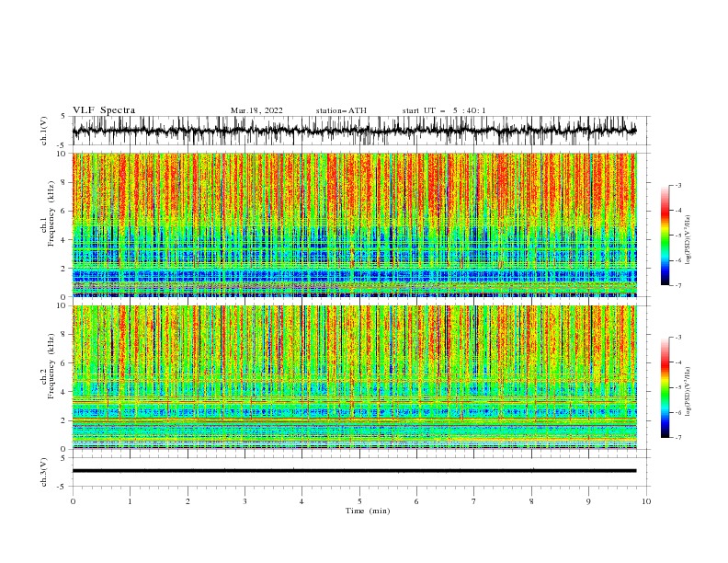Click the time axis tick label "6"

pos(416,501)
